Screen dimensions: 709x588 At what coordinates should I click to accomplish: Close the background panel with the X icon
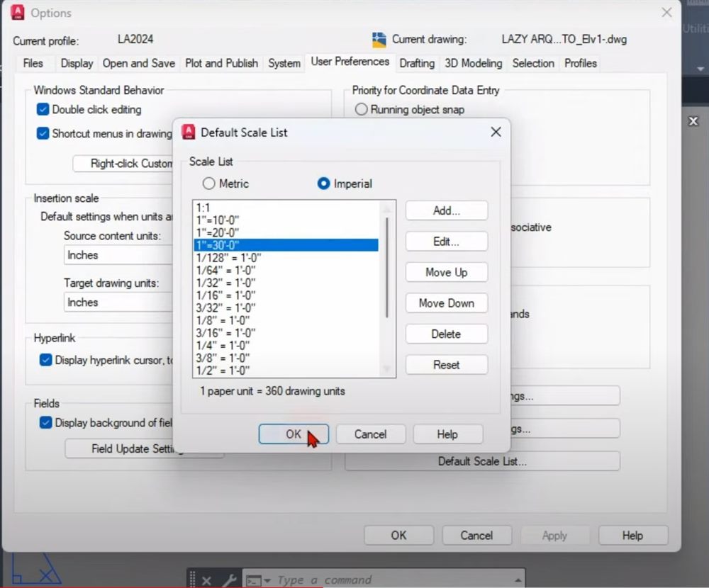coord(693,121)
